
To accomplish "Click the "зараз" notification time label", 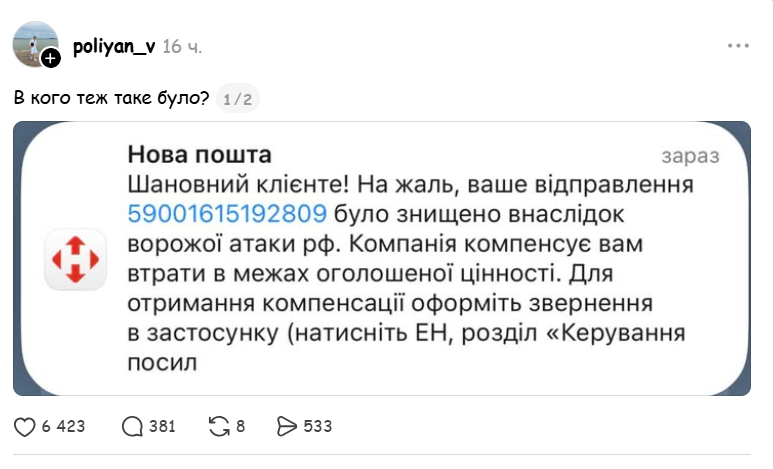I will point(689,157).
